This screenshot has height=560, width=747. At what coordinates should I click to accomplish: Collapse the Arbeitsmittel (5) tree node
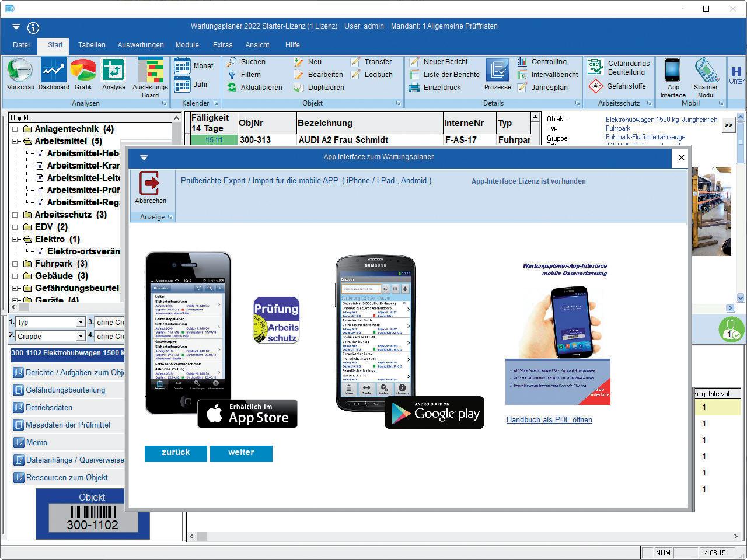point(15,141)
